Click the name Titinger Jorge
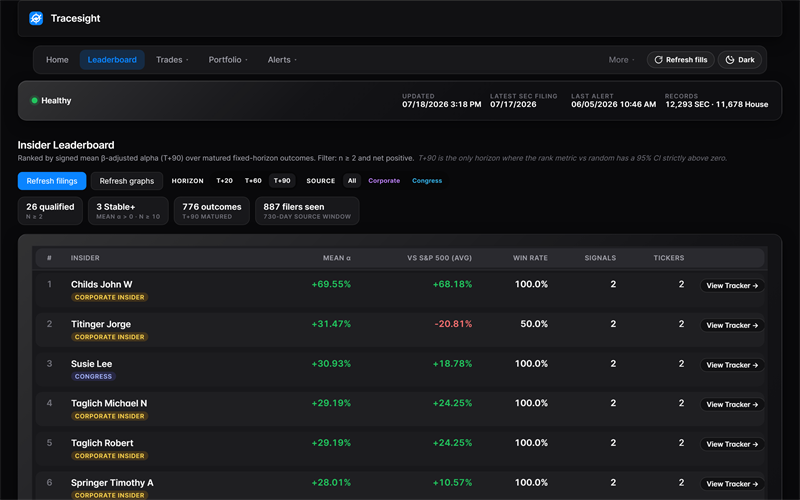The image size is (800, 500). coord(101,324)
